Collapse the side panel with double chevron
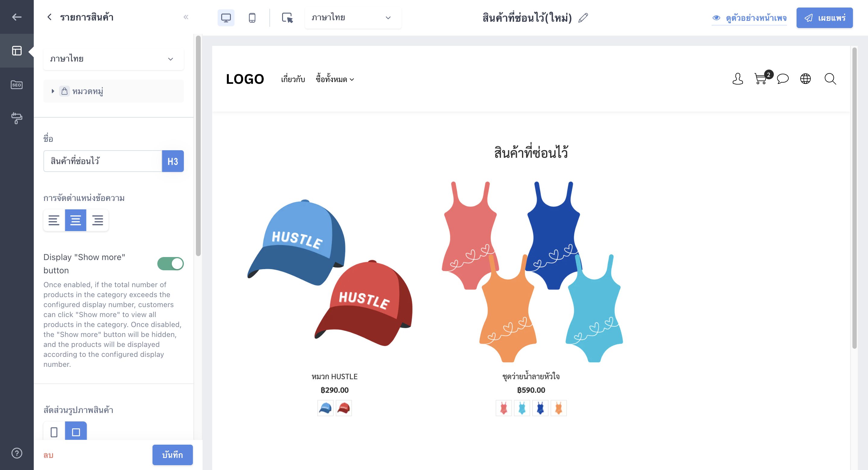This screenshot has height=470, width=868. 186,17
